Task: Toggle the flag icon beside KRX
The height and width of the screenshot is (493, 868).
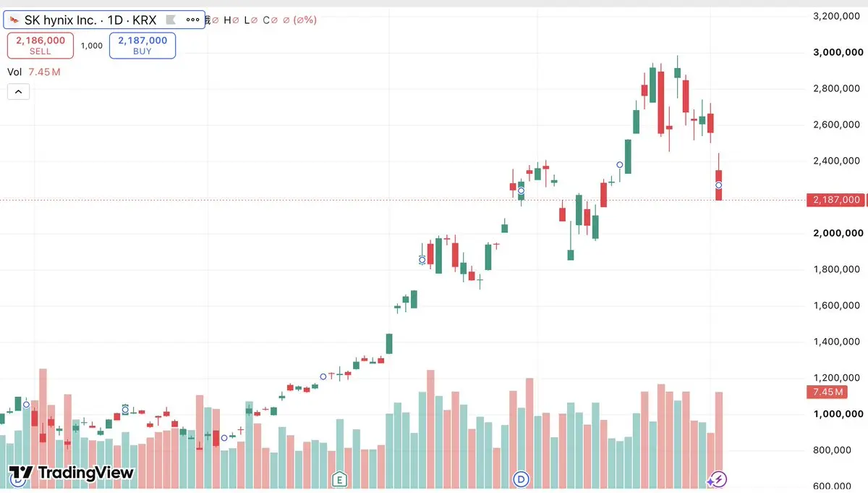Action: coord(170,20)
